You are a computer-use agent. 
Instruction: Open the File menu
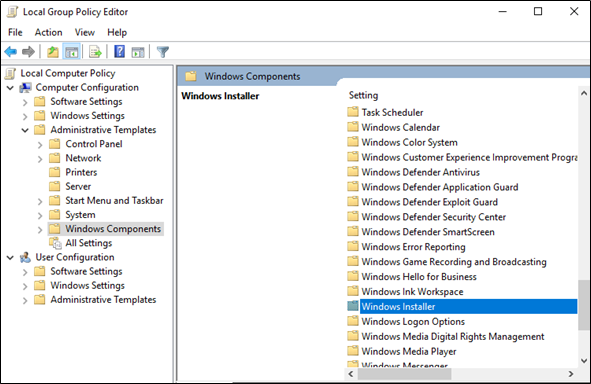pos(15,32)
